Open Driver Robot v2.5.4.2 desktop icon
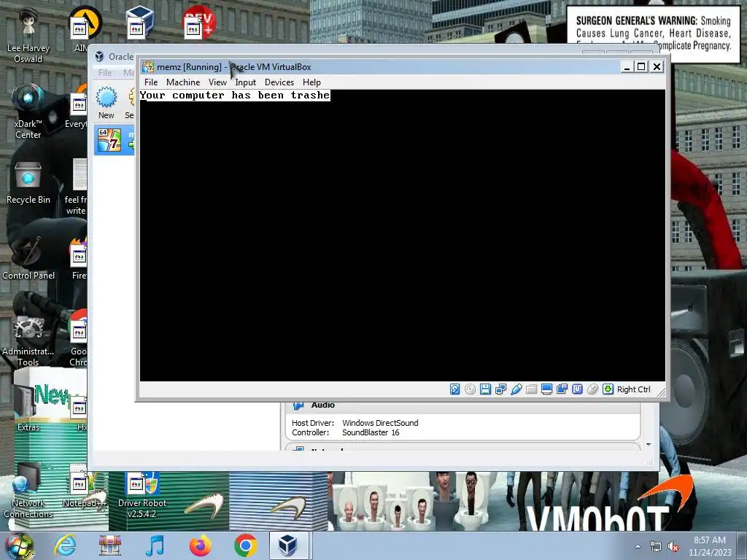This screenshot has height=560, width=747. coord(142,494)
